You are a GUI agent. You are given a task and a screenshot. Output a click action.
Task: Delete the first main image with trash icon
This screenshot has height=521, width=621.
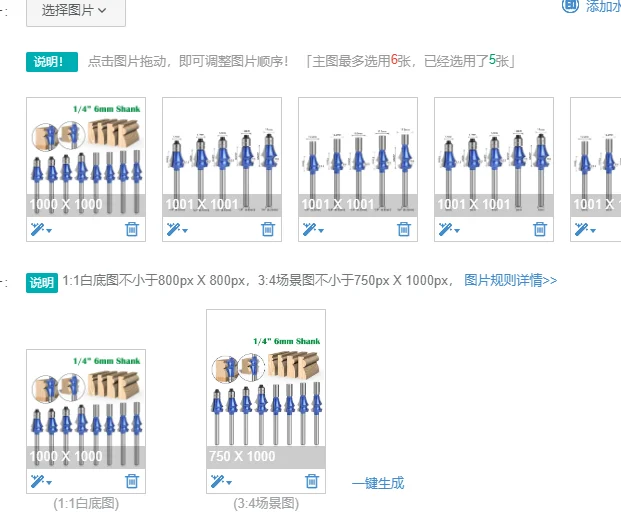coord(132,229)
